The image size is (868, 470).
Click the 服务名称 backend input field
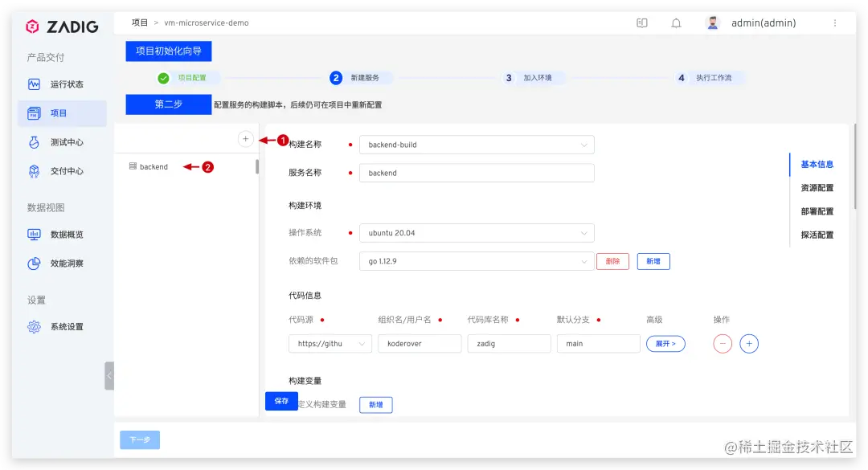(x=477, y=173)
